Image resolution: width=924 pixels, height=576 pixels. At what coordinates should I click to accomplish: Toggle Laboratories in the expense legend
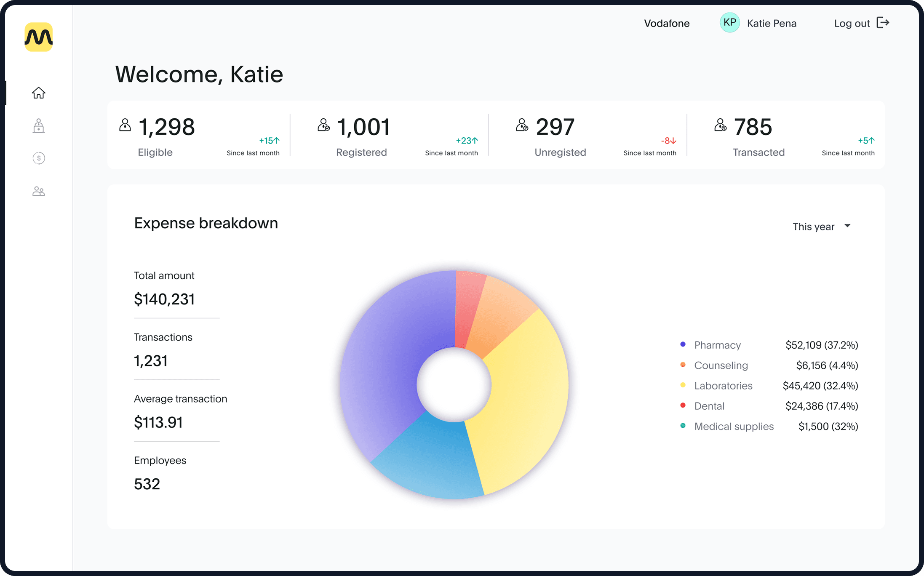pyautogui.click(x=723, y=385)
